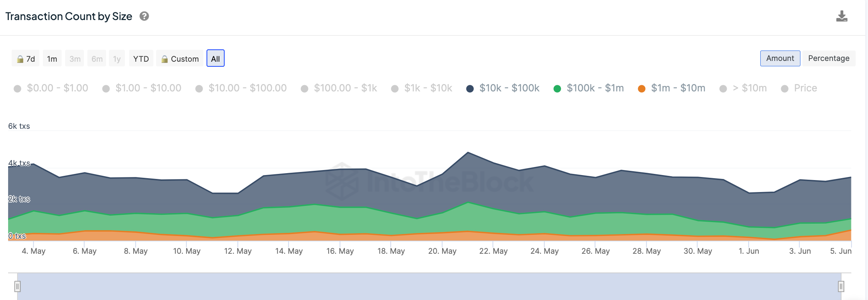Select the locked 7d time range
Viewport: 868px width, 300px height.
tap(25, 59)
